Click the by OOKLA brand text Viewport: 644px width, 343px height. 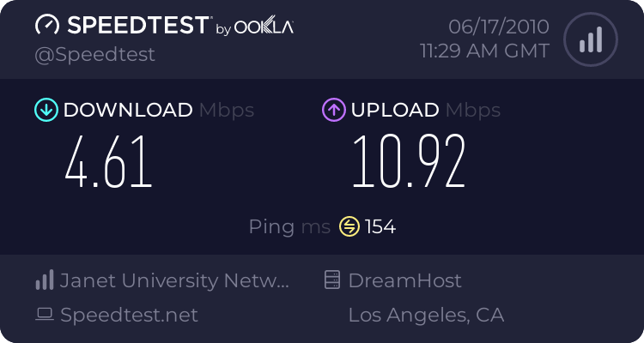click(x=255, y=27)
